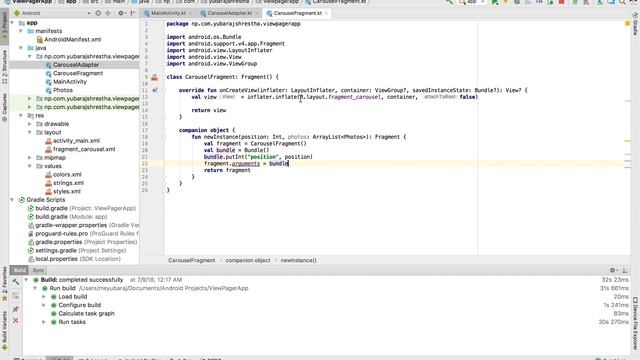This screenshot has width=640, height=360.
Task: Toggle the Project side tool window
Action: [4, 27]
